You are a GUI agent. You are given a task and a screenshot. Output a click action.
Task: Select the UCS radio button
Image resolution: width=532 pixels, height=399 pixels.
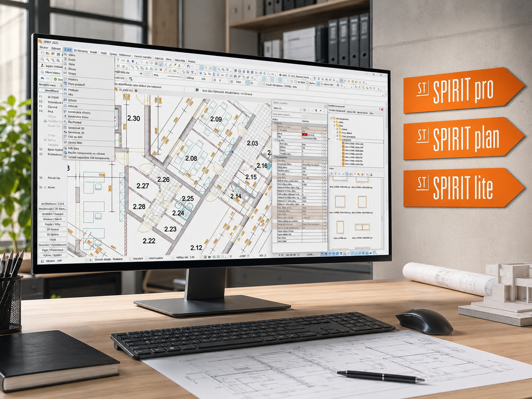(289, 76)
